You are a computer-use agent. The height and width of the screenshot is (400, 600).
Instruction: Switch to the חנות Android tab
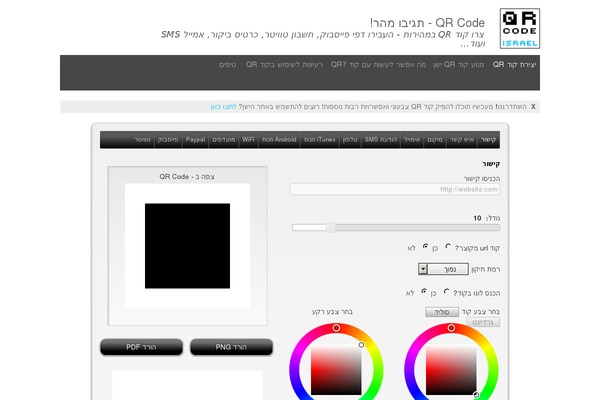tap(279, 140)
